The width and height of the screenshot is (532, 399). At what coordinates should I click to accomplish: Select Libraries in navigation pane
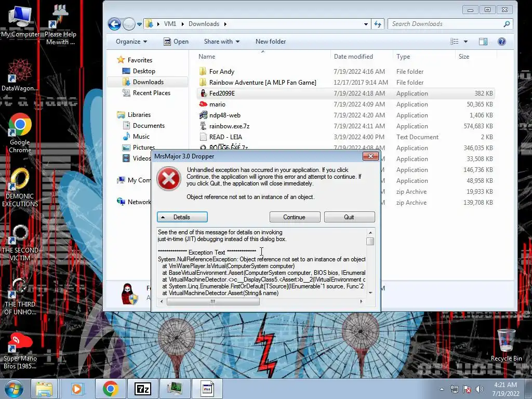[134, 115]
